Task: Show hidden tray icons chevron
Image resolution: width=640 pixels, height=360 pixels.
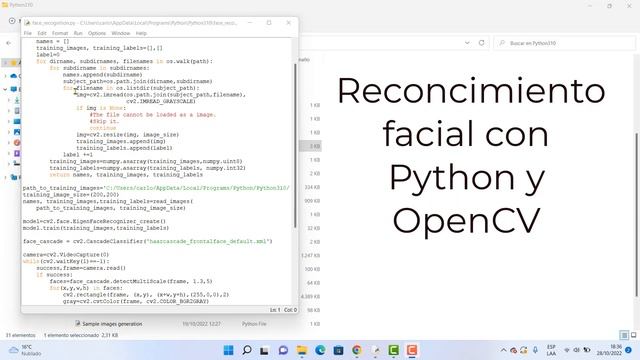Action: pos(503,350)
